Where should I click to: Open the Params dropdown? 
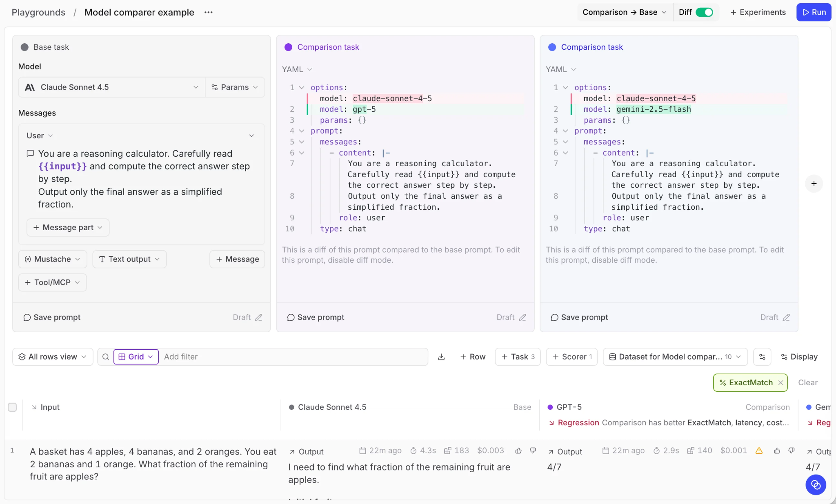pyautogui.click(x=235, y=87)
